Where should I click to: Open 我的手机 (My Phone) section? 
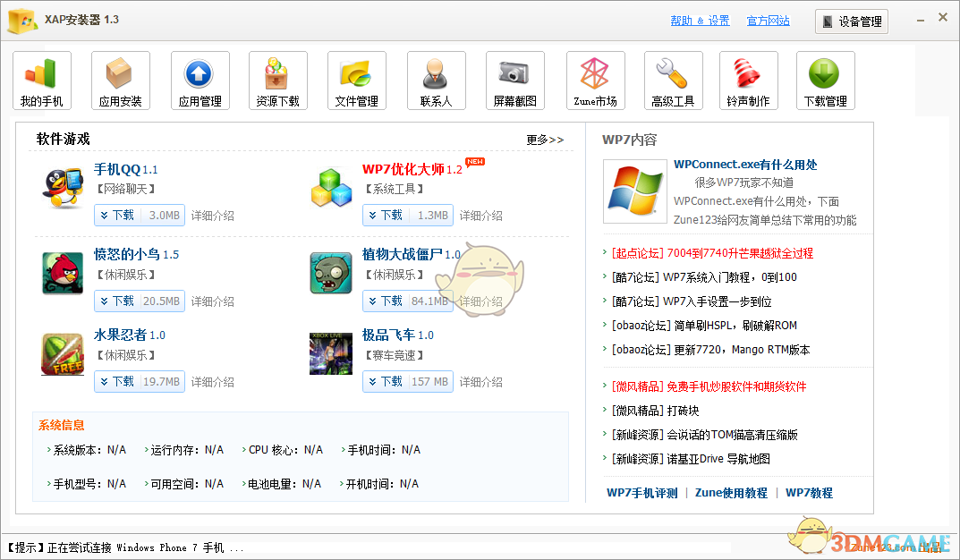42,81
